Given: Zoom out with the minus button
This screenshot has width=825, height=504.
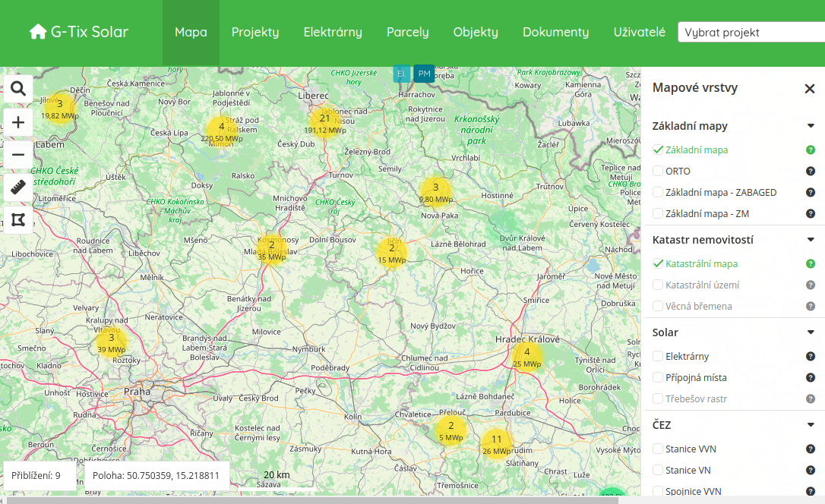Looking at the screenshot, I should (18, 155).
